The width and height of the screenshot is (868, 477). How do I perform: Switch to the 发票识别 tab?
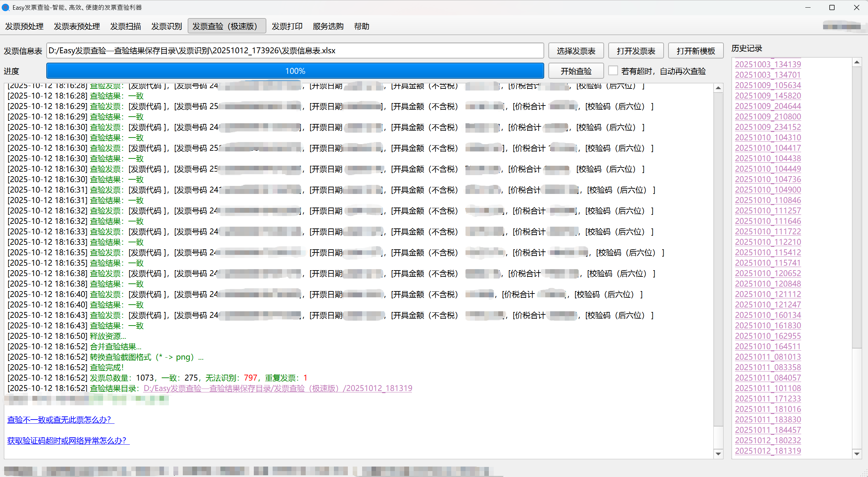(x=166, y=26)
